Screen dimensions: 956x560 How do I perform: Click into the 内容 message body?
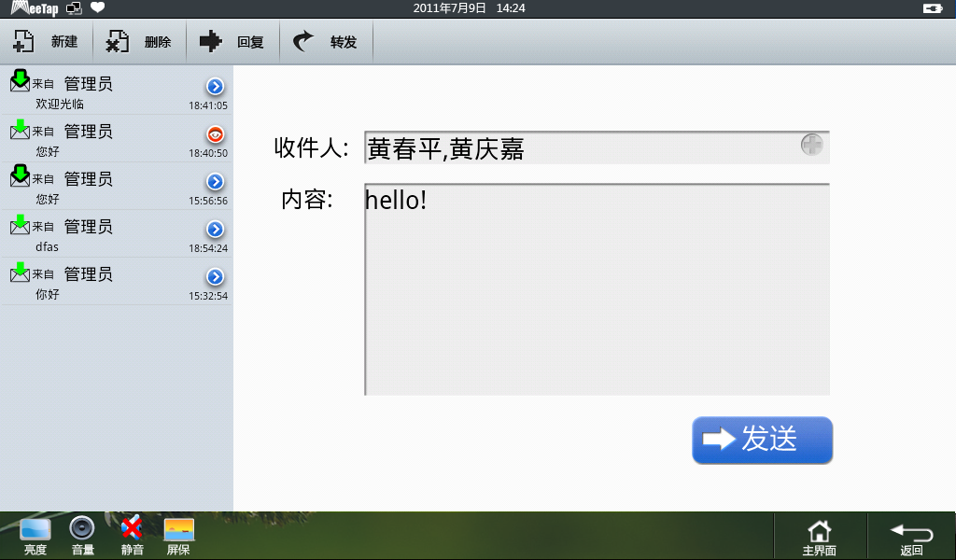click(x=597, y=289)
